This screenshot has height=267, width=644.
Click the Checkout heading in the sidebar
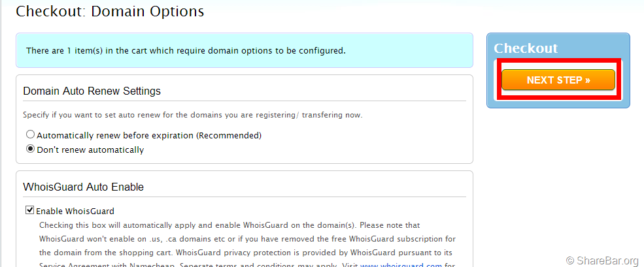click(x=526, y=48)
